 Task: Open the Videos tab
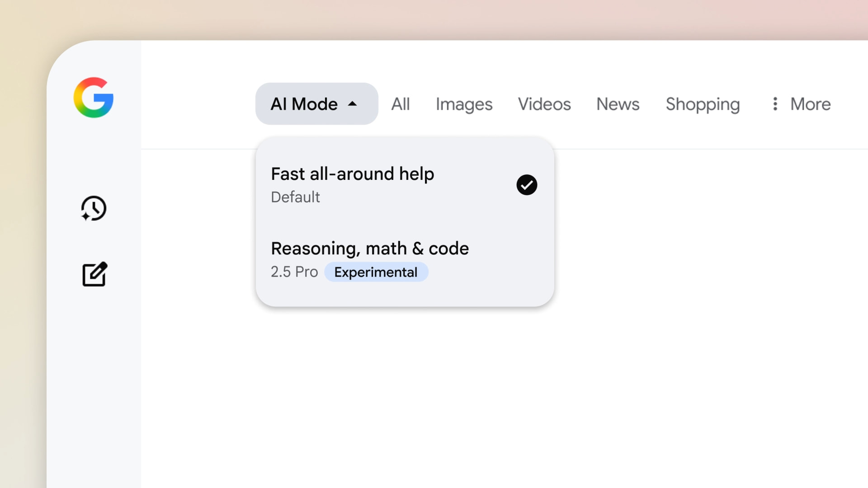coord(544,104)
